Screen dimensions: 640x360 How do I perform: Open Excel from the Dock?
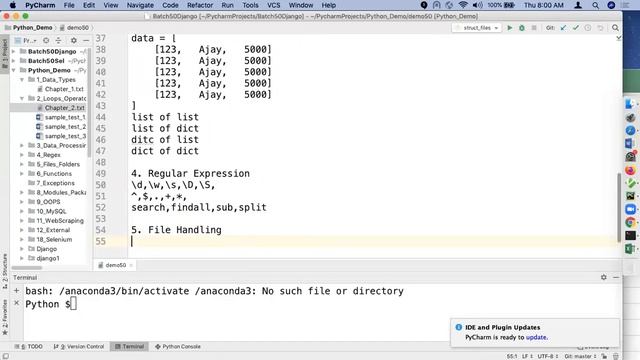point(631,249)
